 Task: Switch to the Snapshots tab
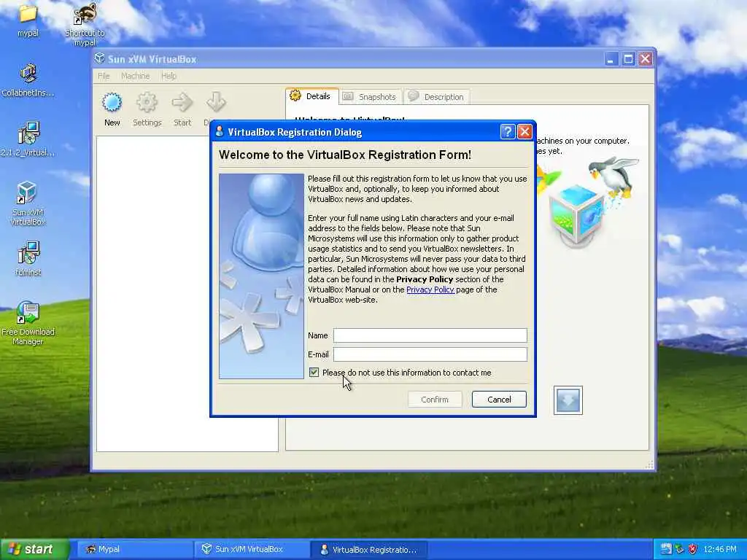tap(371, 97)
